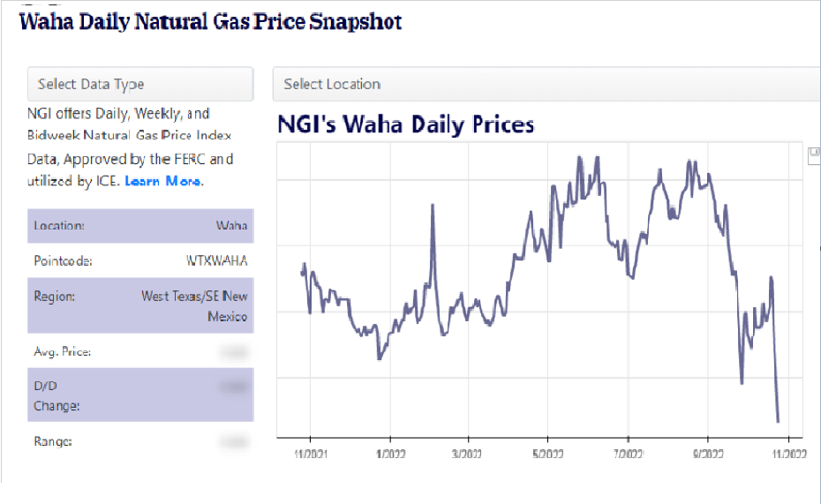
Task: Expand the Select Location dropdown
Action: [x=546, y=84]
